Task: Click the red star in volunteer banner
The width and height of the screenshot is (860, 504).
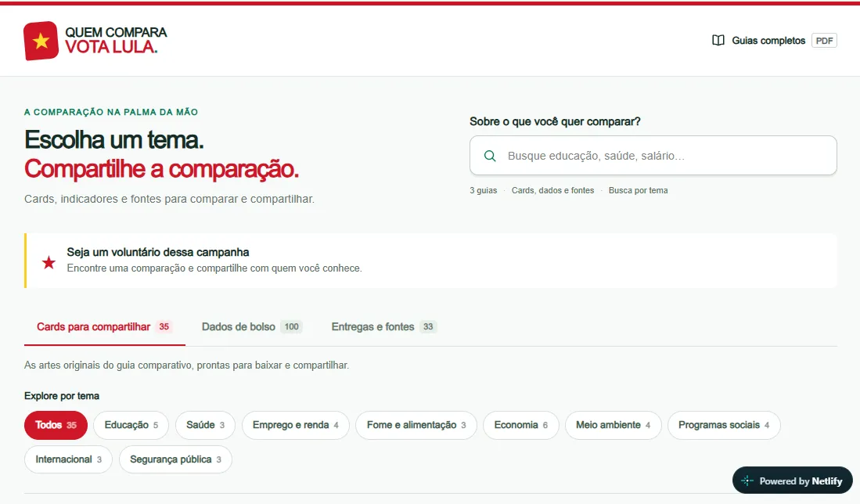Action: click(49, 263)
